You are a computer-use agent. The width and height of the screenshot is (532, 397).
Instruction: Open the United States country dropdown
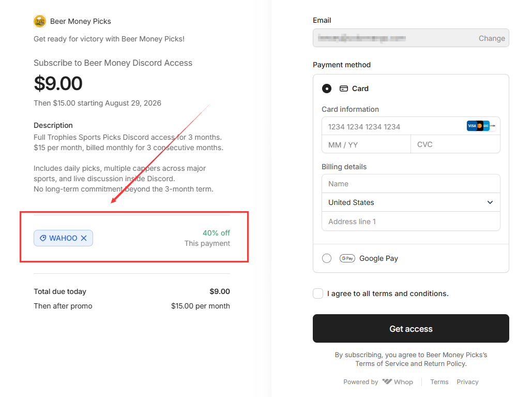point(411,202)
